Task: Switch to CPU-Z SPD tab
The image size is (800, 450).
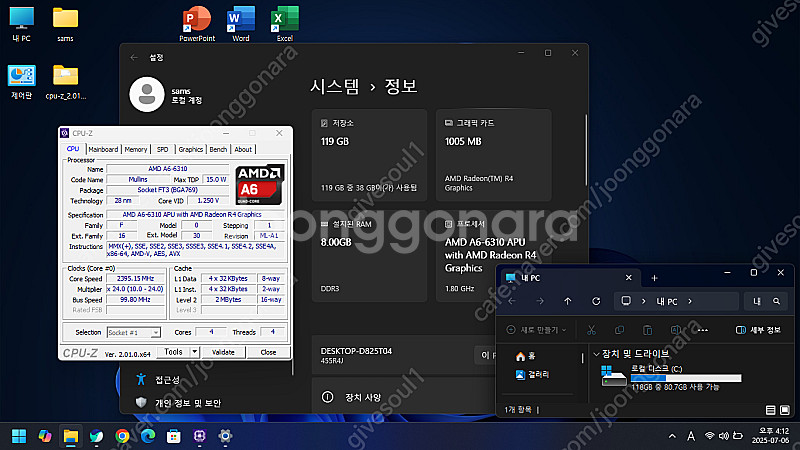Action: [162, 149]
